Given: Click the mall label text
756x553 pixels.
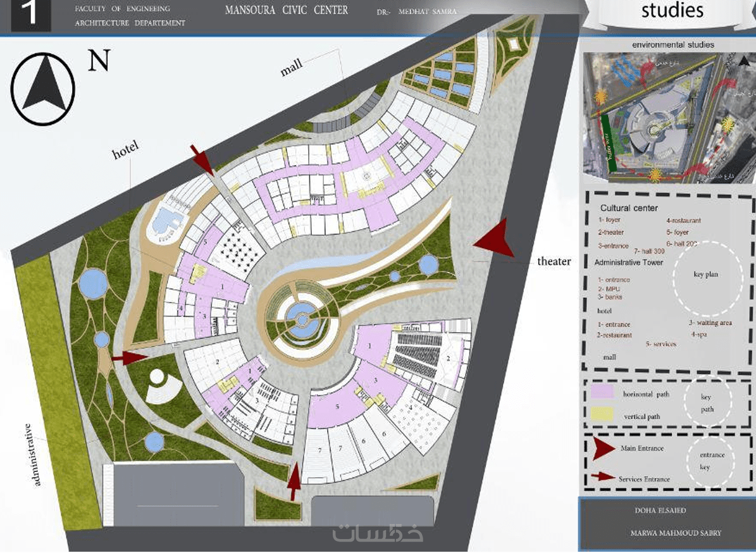Looking at the screenshot, I should click(x=291, y=68).
